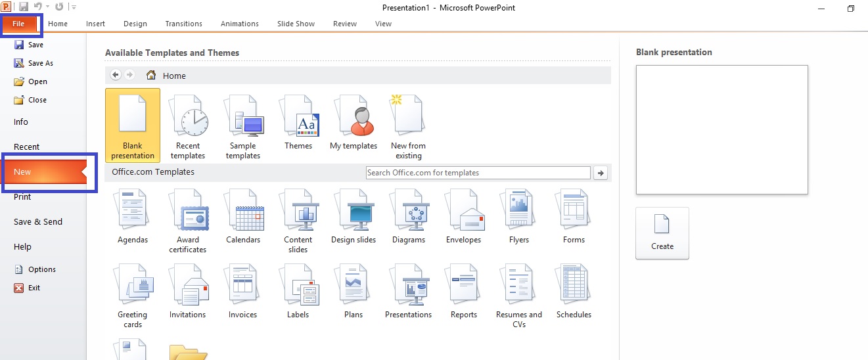
Task: Switch to the Review ribbon tab
Action: tap(345, 24)
